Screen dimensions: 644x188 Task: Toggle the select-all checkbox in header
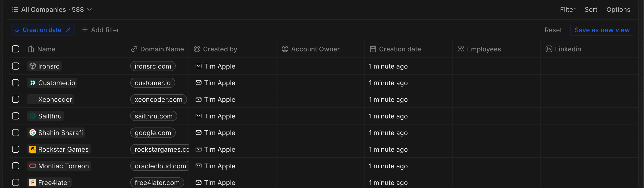(16, 49)
